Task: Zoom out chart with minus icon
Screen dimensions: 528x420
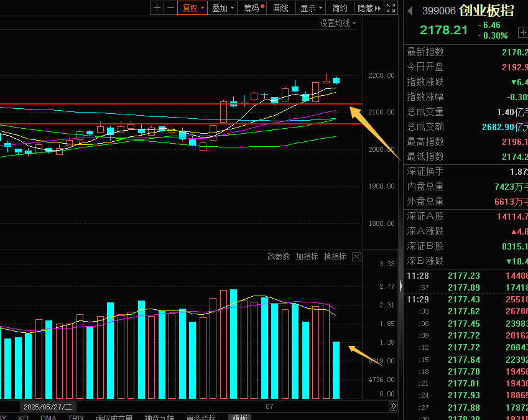Action: tap(170, 8)
